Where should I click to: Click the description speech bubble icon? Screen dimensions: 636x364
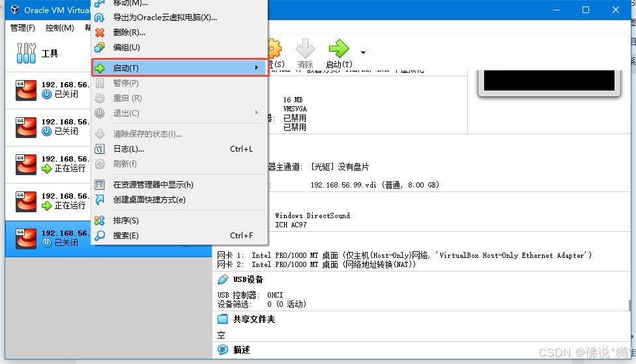pyautogui.click(x=223, y=350)
